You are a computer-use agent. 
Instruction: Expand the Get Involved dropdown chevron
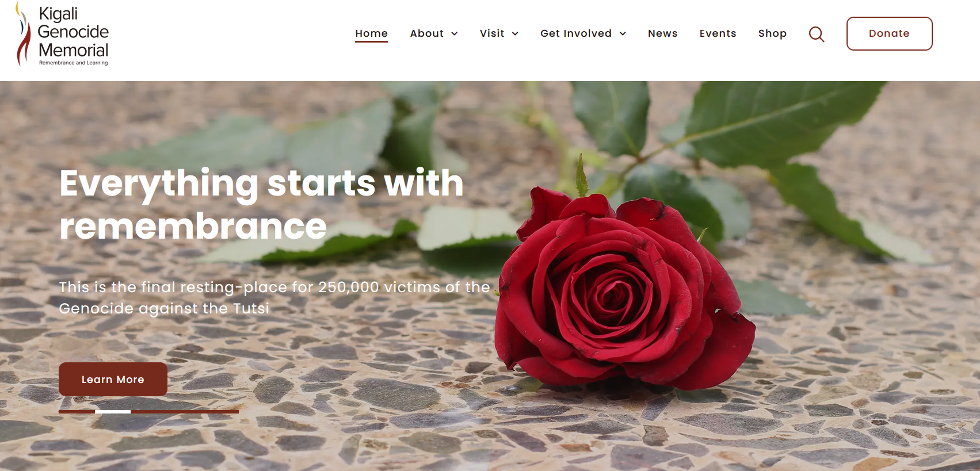click(x=623, y=34)
